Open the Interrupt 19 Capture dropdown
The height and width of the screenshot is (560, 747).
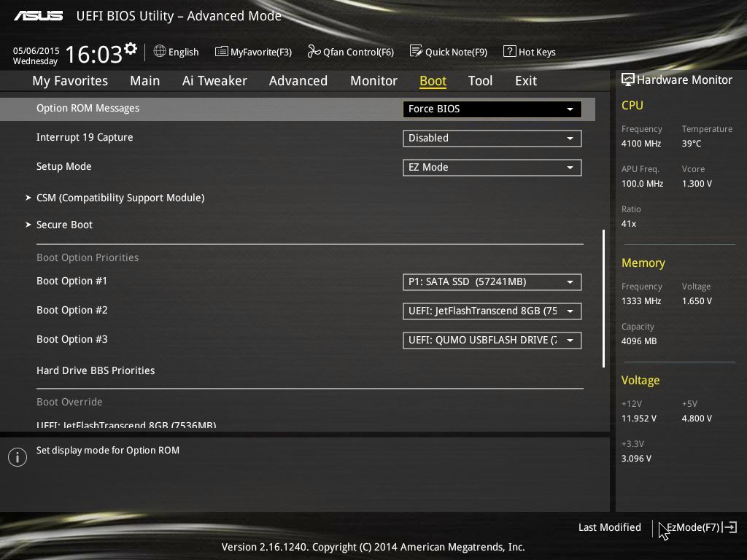492,139
